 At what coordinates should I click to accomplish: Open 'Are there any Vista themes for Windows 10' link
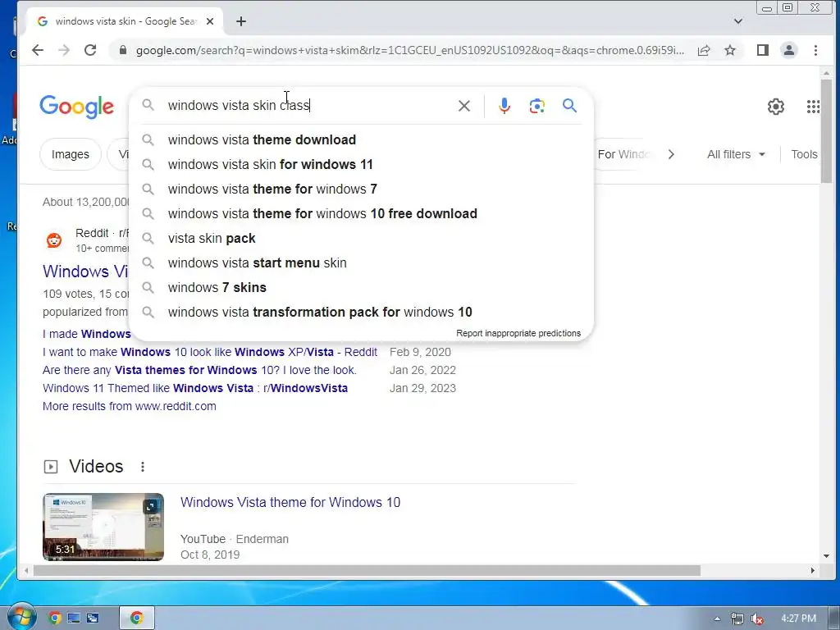(199, 370)
